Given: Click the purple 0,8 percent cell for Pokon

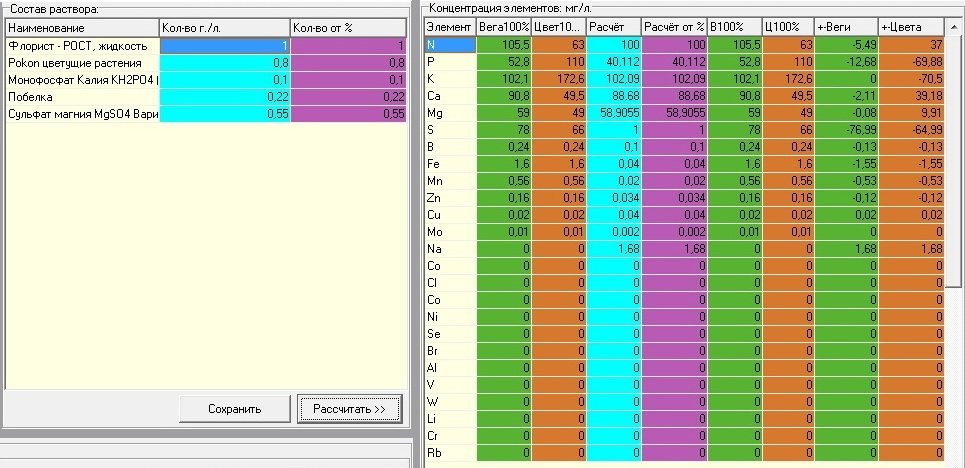Looking at the screenshot, I should point(348,63).
